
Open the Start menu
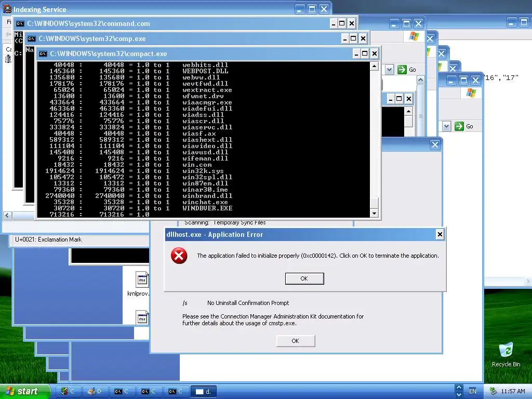24,391
